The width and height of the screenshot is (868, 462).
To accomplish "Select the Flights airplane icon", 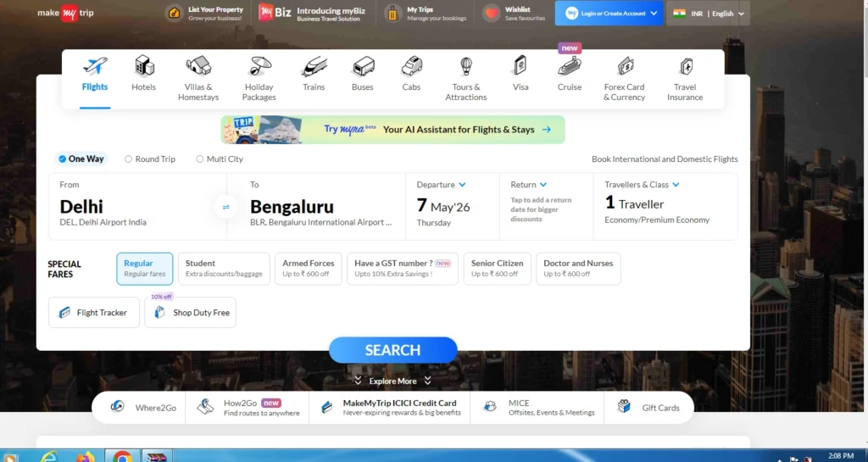I will [95, 66].
